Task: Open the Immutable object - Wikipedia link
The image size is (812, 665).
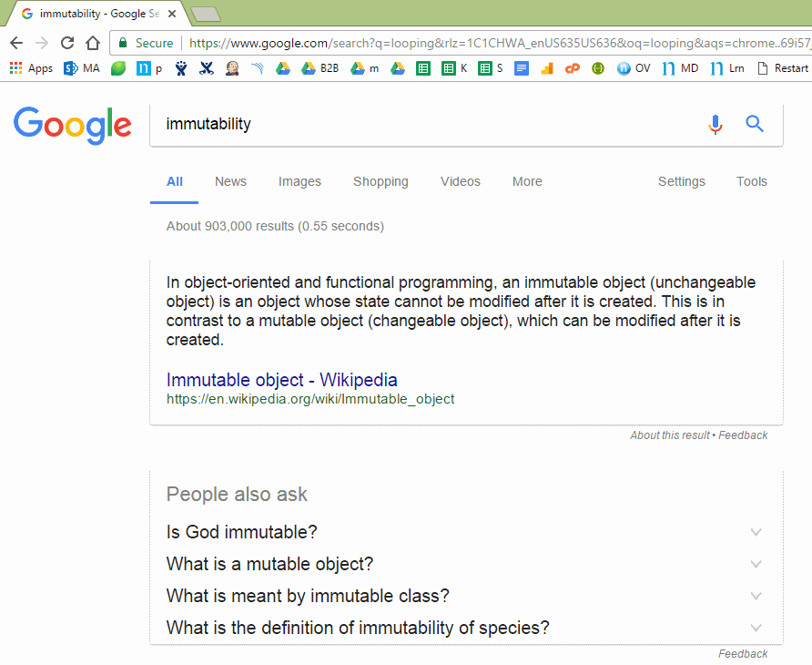Action: click(281, 380)
